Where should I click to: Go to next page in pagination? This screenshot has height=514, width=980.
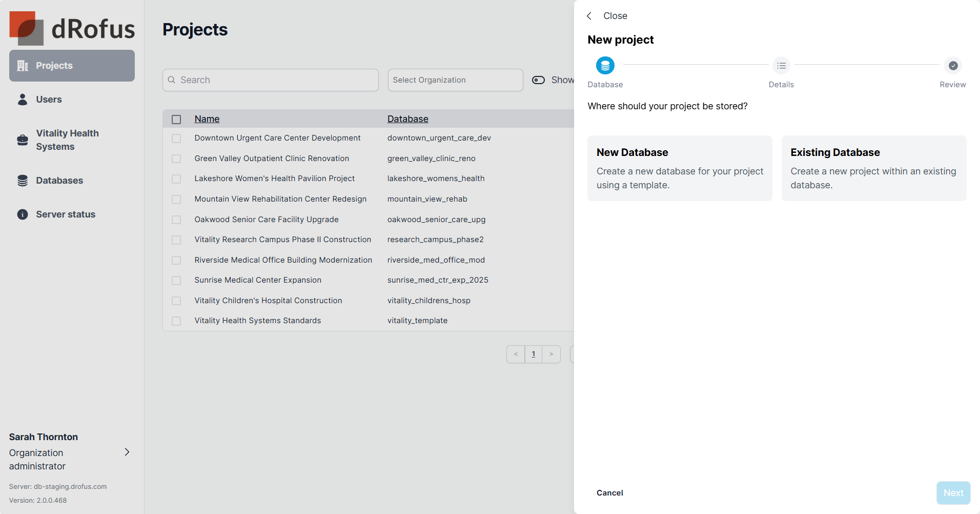point(551,354)
